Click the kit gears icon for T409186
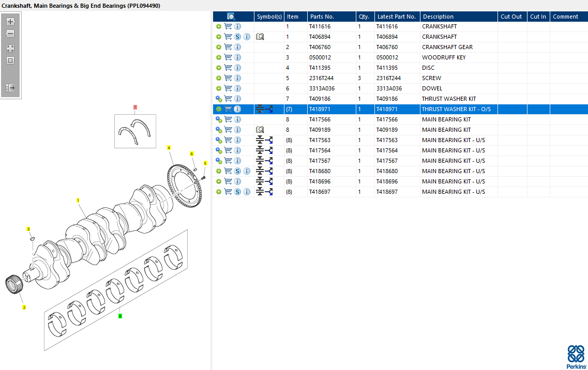The height and width of the screenshot is (370, 588). [219, 99]
